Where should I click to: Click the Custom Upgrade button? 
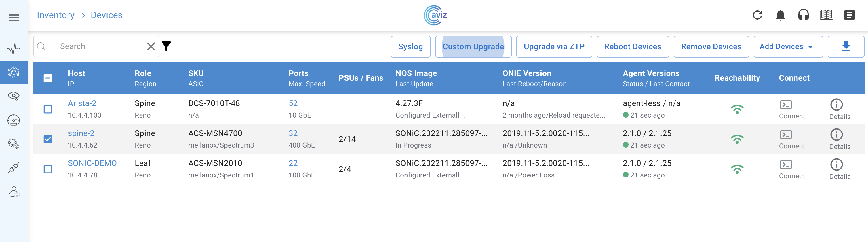(x=473, y=47)
